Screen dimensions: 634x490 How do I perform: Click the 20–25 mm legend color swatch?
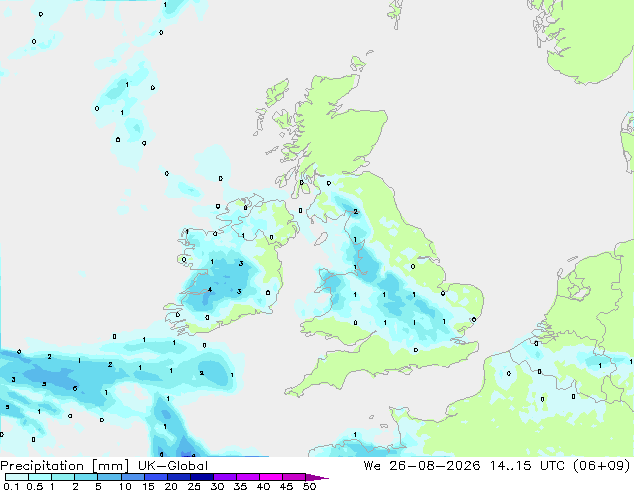pos(178,477)
